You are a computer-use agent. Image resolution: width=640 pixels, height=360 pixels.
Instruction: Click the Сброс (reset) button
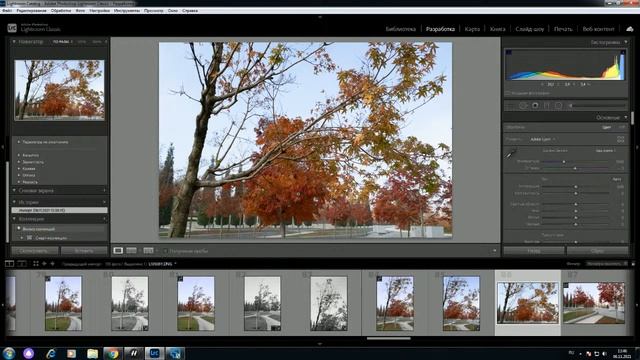pos(598,251)
